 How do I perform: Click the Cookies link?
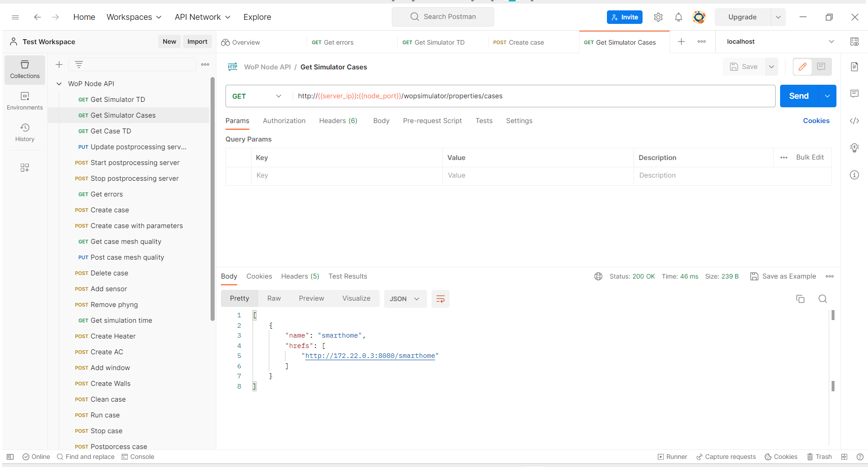pos(816,121)
